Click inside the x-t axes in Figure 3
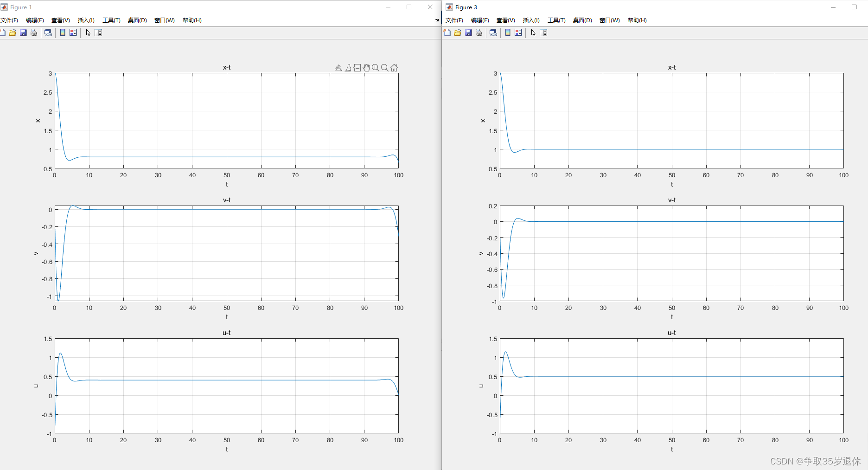The image size is (868, 470). [672, 121]
